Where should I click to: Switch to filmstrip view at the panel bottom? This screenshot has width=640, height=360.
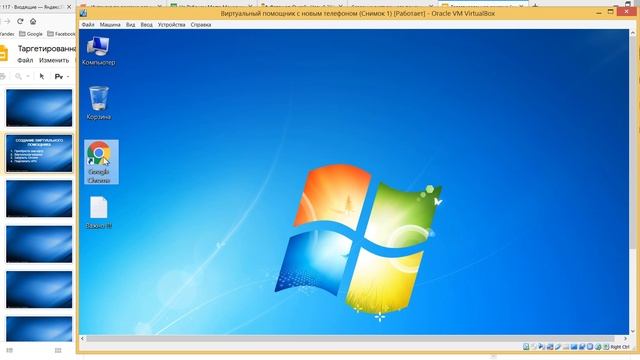pyautogui.click(x=10, y=350)
